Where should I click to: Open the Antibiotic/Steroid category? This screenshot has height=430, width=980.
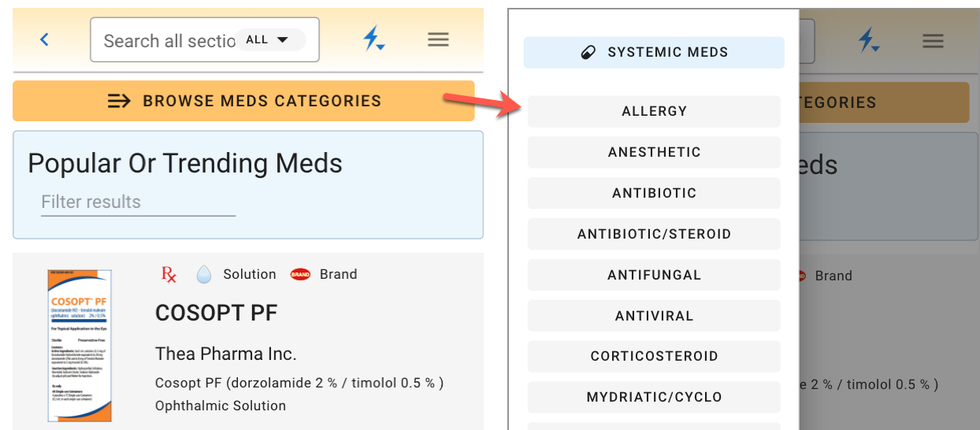coord(654,234)
